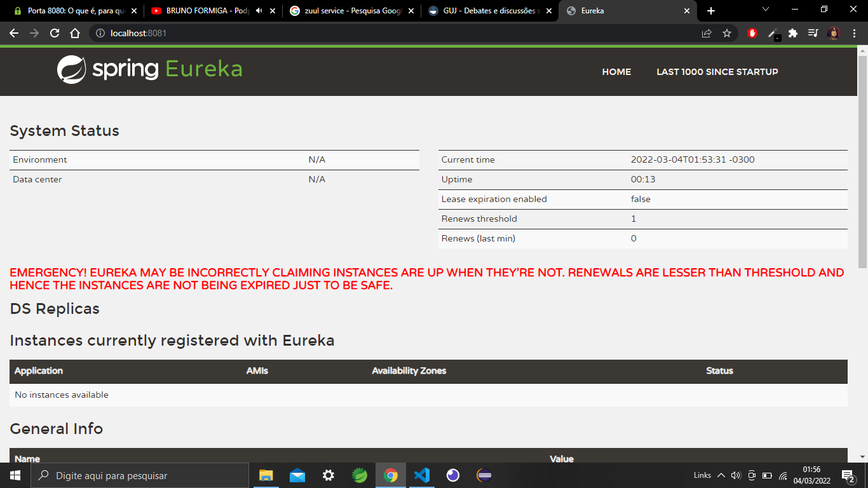Click the site information icon
The image size is (868, 488).
[100, 33]
